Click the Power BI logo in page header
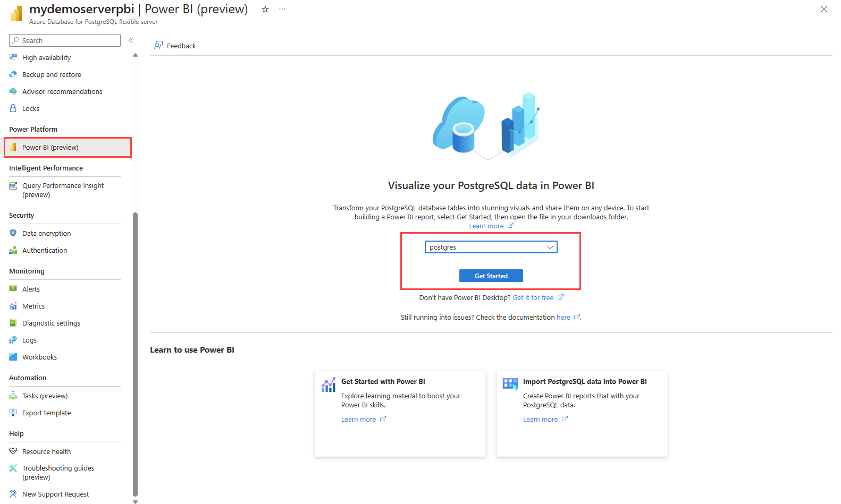 16,13
